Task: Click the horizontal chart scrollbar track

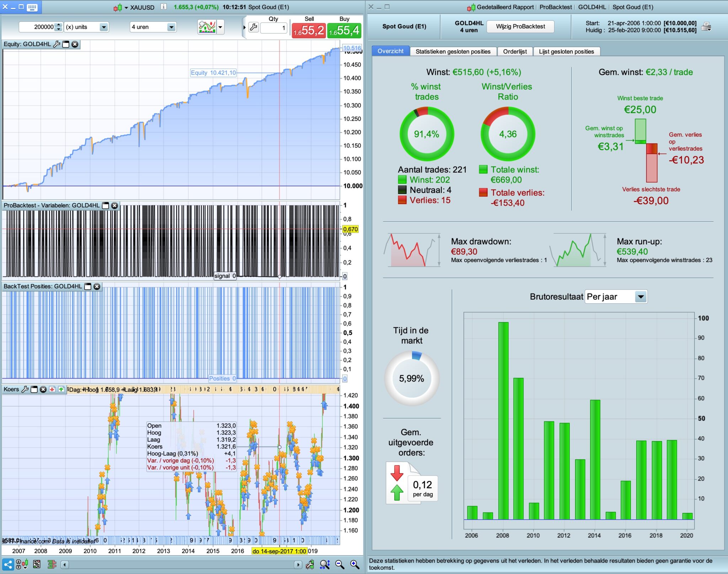Action: point(181,564)
